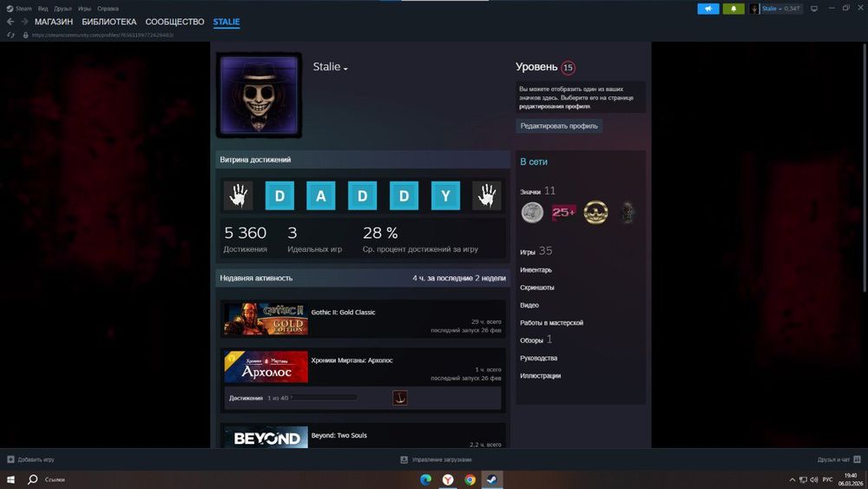Open the Игры 35 link
Screen dimensions: 868x489
[536, 251]
